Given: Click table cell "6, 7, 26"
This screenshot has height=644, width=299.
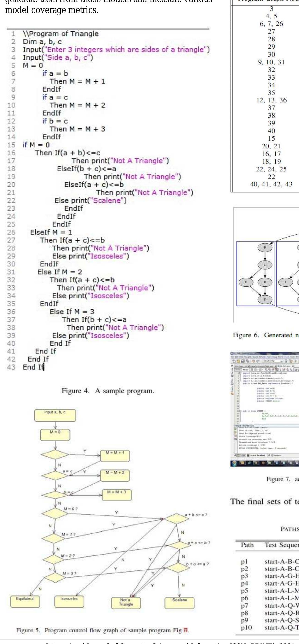Looking at the screenshot, I should pos(271,24).
